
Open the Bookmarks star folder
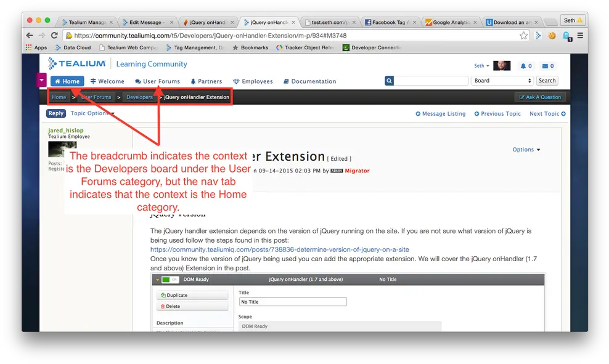pos(250,47)
